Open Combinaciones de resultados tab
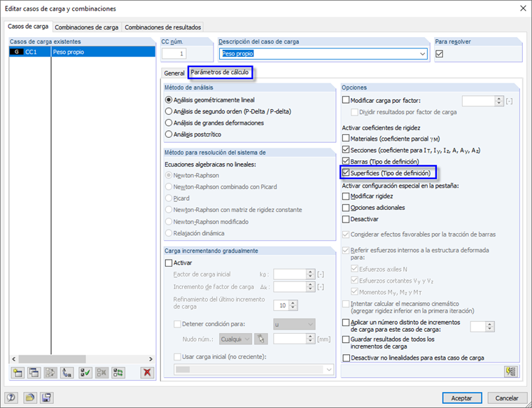The image size is (532, 408). [x=163, y=27]
